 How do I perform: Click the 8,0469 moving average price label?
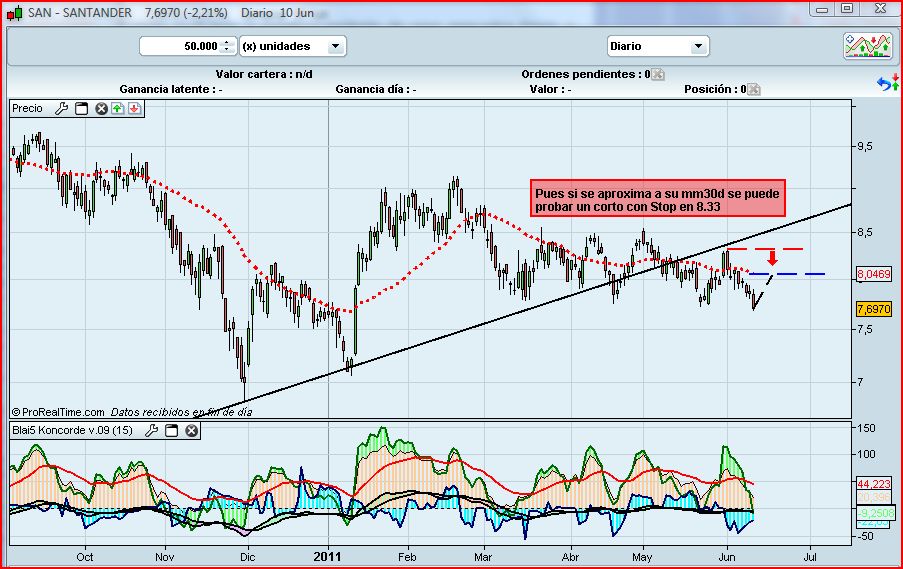(874, 274)
